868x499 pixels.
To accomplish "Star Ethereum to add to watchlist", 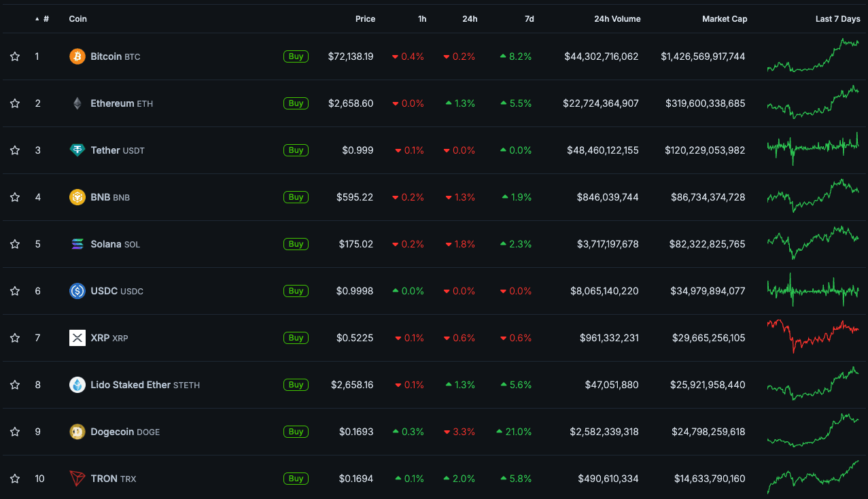I will tap(15, 103).
